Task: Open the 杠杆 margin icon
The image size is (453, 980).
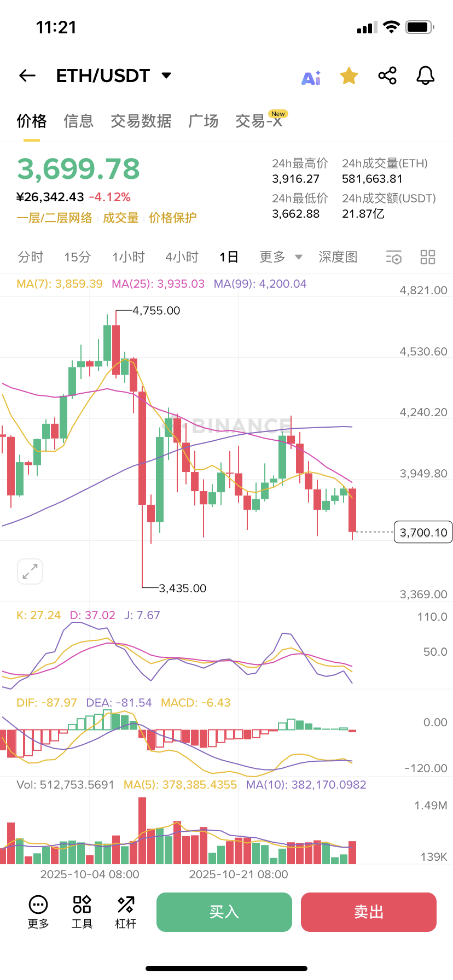Action: coord(125,912)
